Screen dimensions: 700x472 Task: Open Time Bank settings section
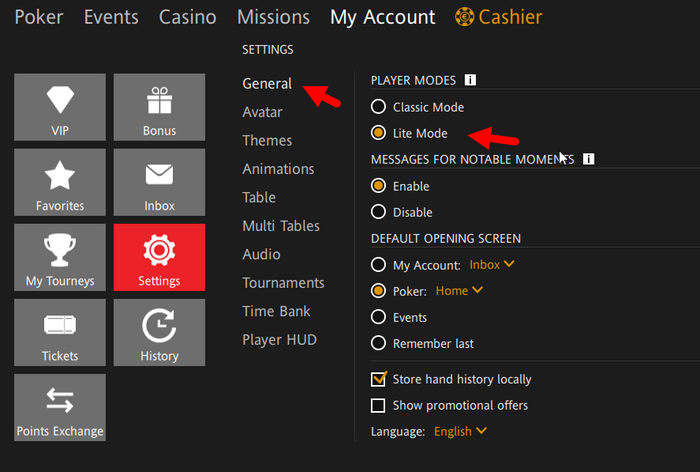click(276, 311)
